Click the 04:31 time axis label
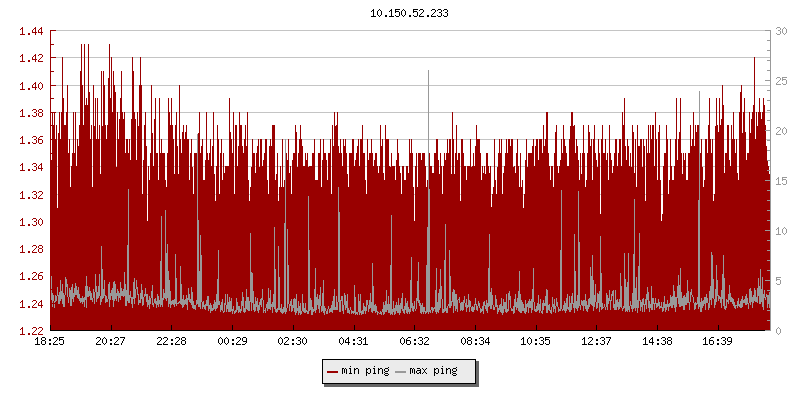The height and width of the screenshot is (400, 800). [x=354, y=341]
